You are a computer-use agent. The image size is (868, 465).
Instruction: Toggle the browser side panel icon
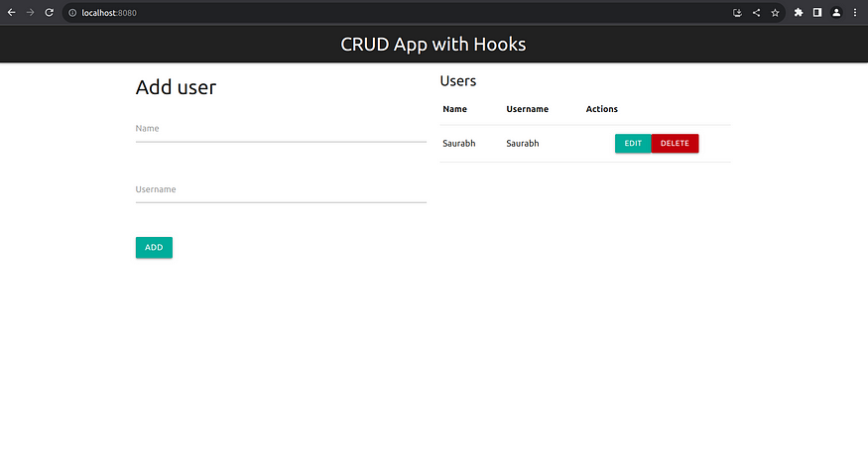pos(817,12)
